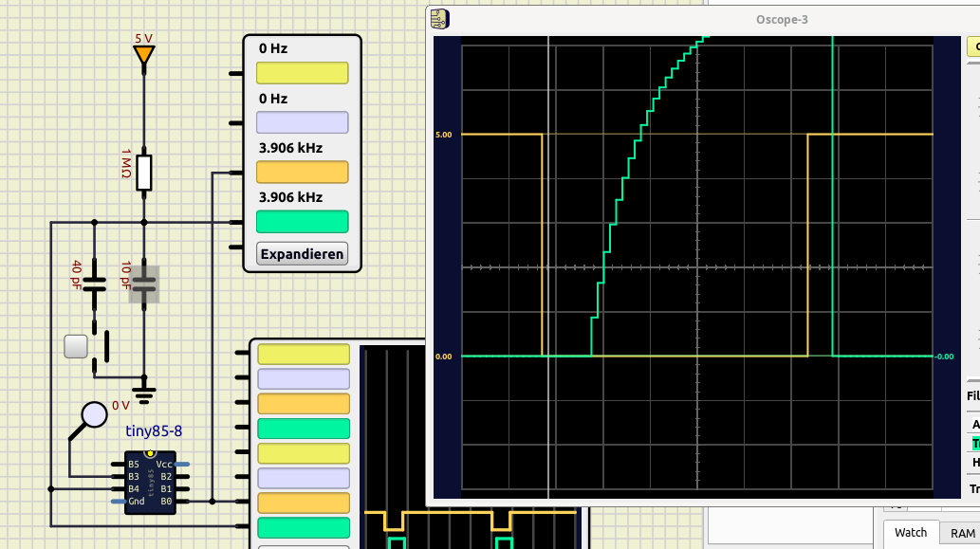Toggle the lavender 0 Hz oscilloscope channel
The height and width of the screenshot is (549, 980).
pyautogui.click(x=302, y=122)
